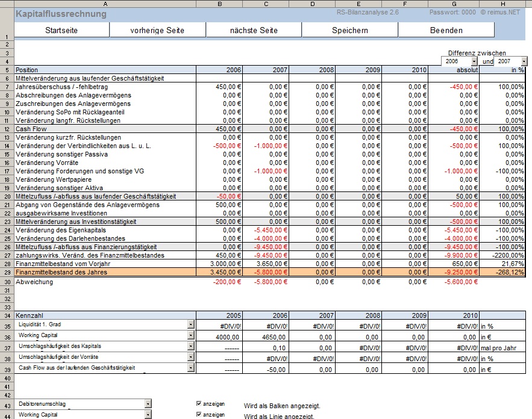Select column B header

coord(219,4)
